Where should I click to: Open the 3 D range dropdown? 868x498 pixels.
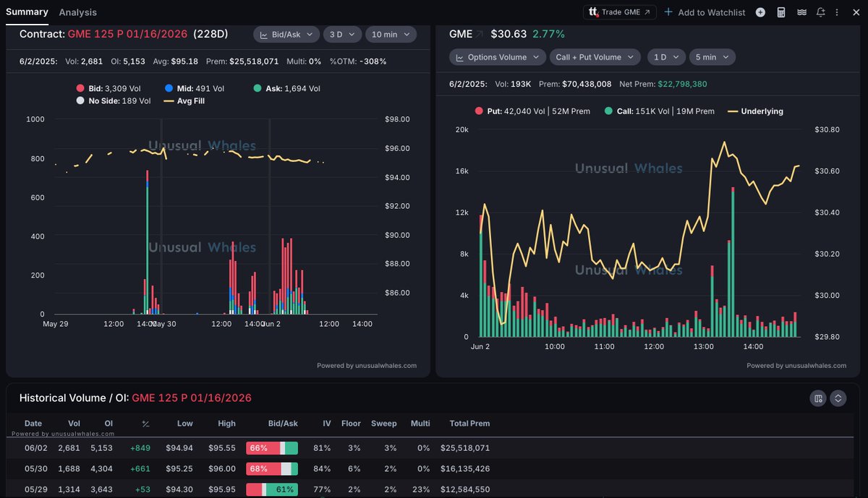tap(342, 34)
